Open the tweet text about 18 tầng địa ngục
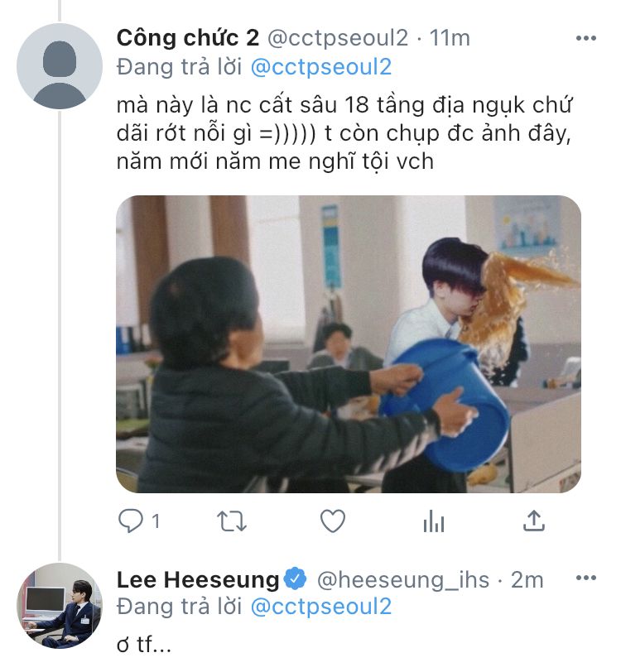The image size is (621, 672). [x=344, y=134]
